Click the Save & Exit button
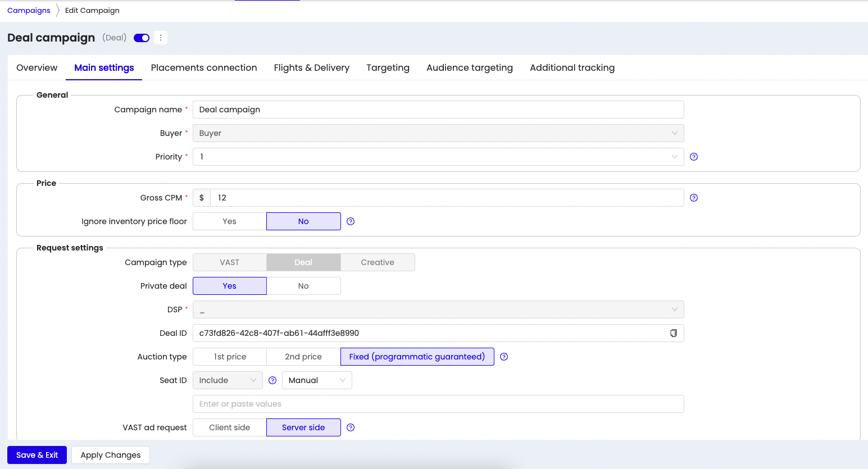The image size is (868, 469). click(x=37, y=455)
